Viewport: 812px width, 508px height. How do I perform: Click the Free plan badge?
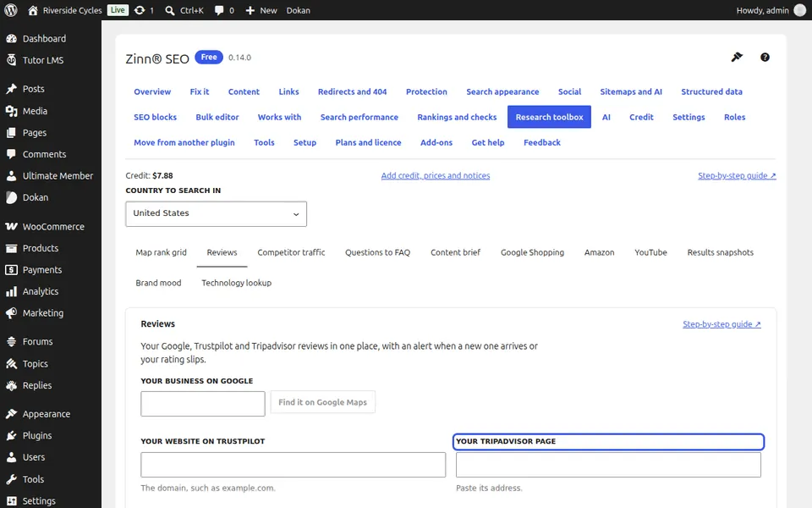tap(209, 57)
